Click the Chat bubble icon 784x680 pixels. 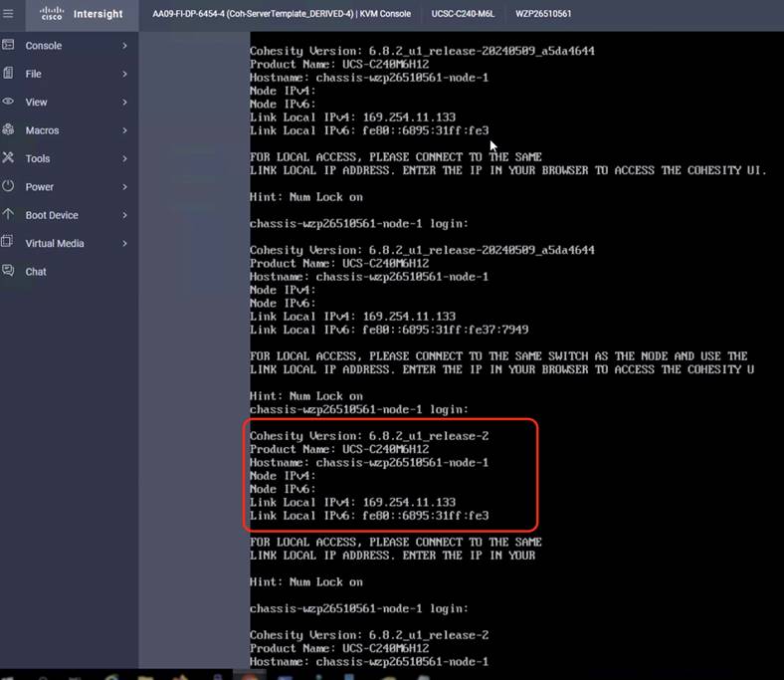pos(8,271)
